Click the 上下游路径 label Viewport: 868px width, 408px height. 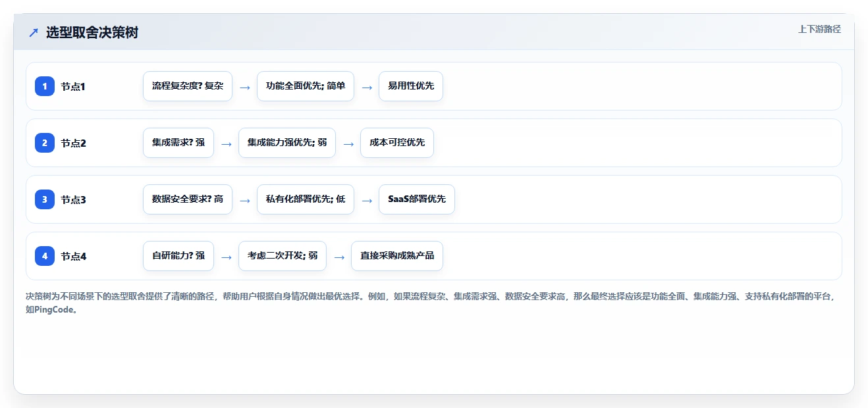click(x=819, y=29)
